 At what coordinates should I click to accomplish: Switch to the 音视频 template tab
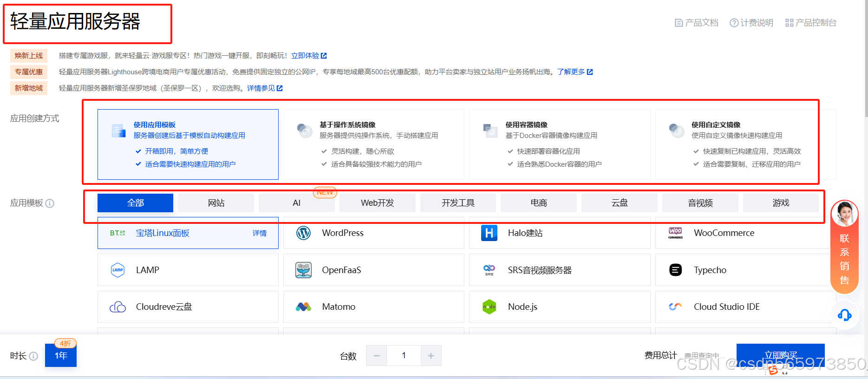tap(700, 203)
